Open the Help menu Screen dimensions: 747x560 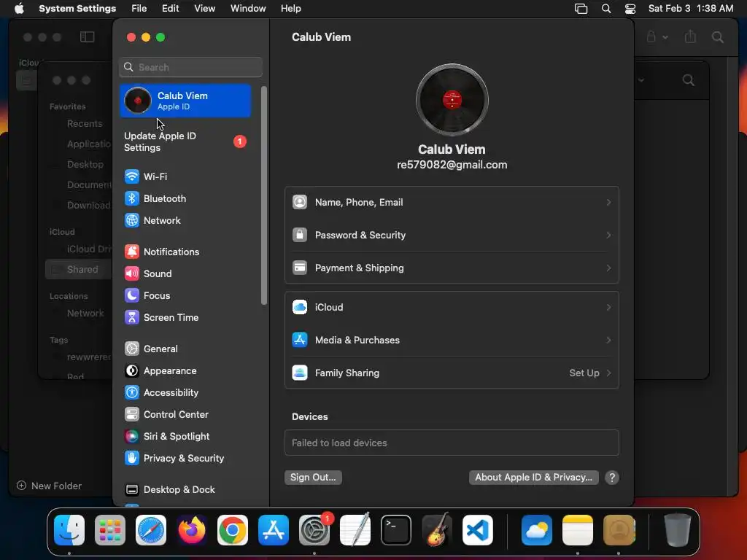click(x=290, y=9)
